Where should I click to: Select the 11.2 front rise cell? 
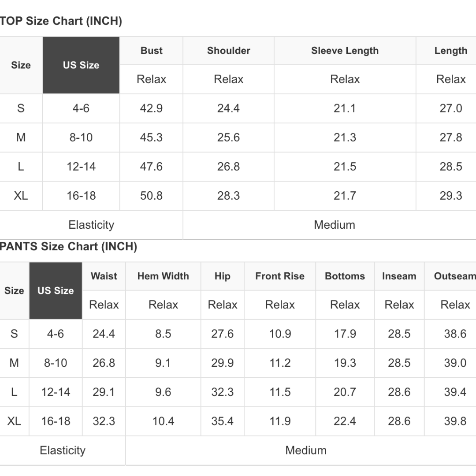point(280,363)
